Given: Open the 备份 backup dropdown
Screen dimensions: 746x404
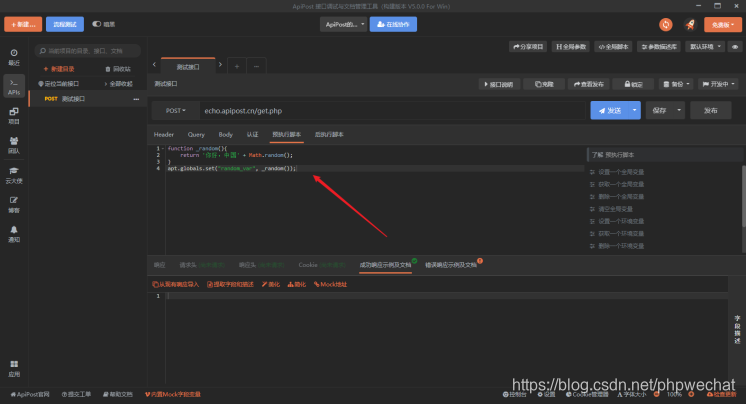Looking at the screenshot, I should tap(676, 84).
